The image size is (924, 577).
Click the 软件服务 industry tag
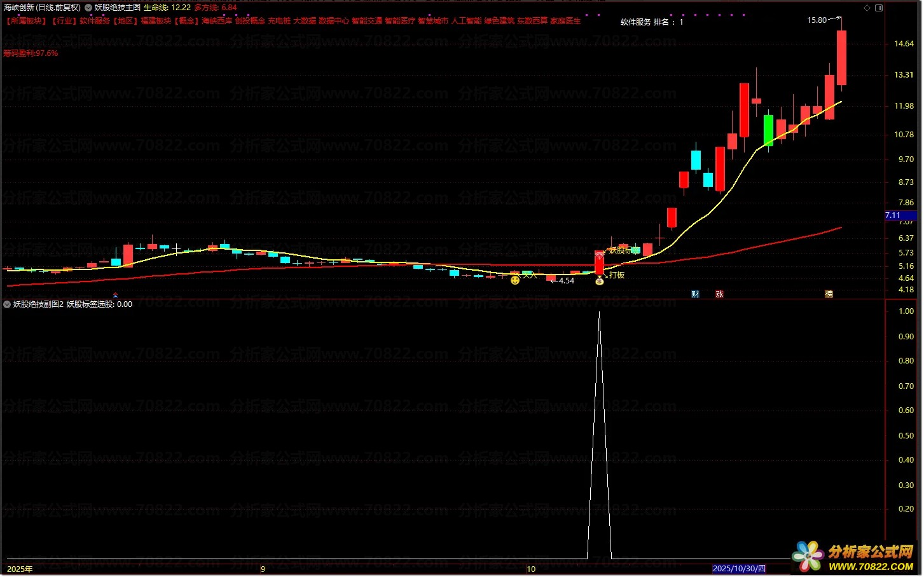pos(95,21)
